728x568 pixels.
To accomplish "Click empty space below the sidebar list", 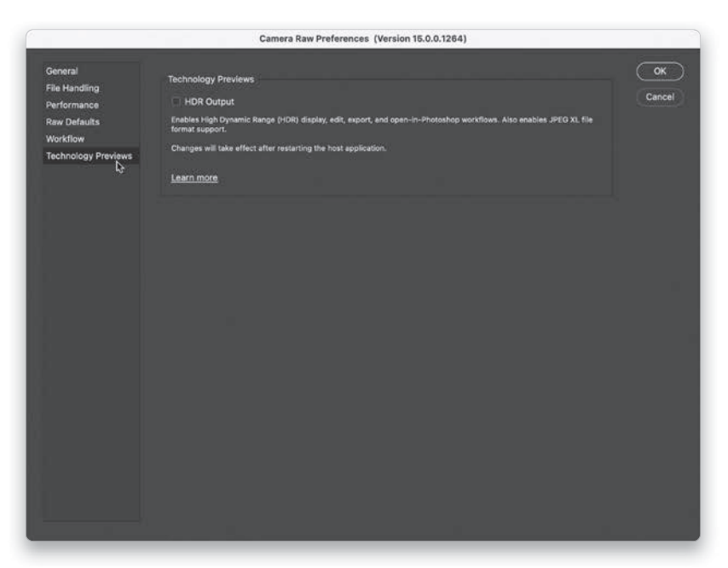I will coord(91,341).
